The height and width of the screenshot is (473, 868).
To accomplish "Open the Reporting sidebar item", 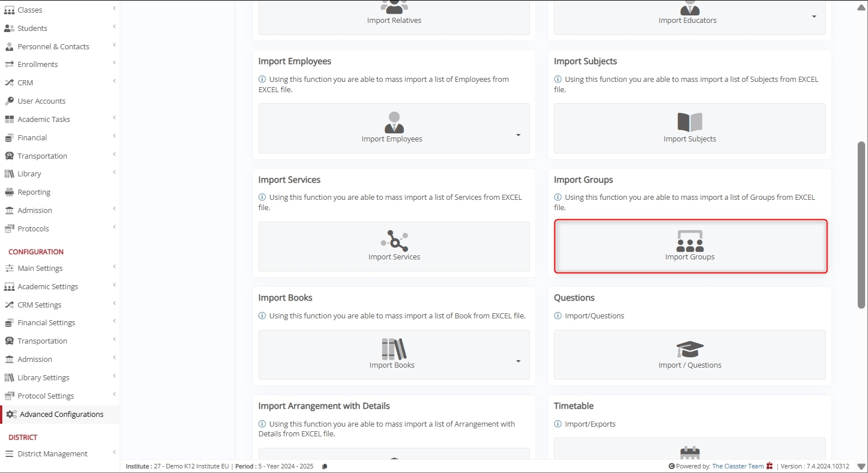I will click(x=34, y=192).
